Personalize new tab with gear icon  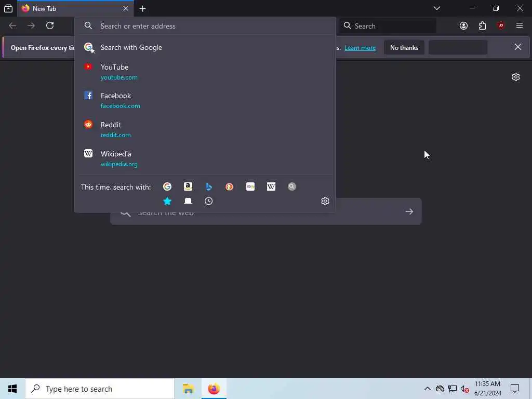[x=516, y=77]
